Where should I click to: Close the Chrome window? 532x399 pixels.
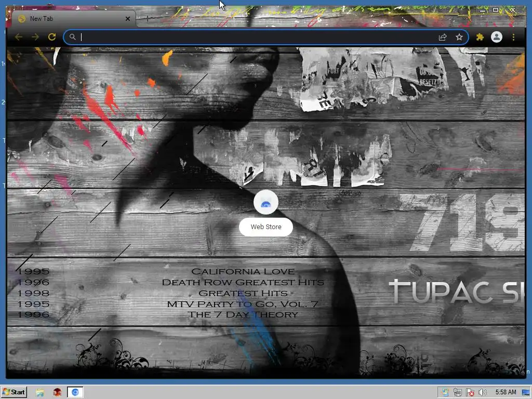(513, 10)
